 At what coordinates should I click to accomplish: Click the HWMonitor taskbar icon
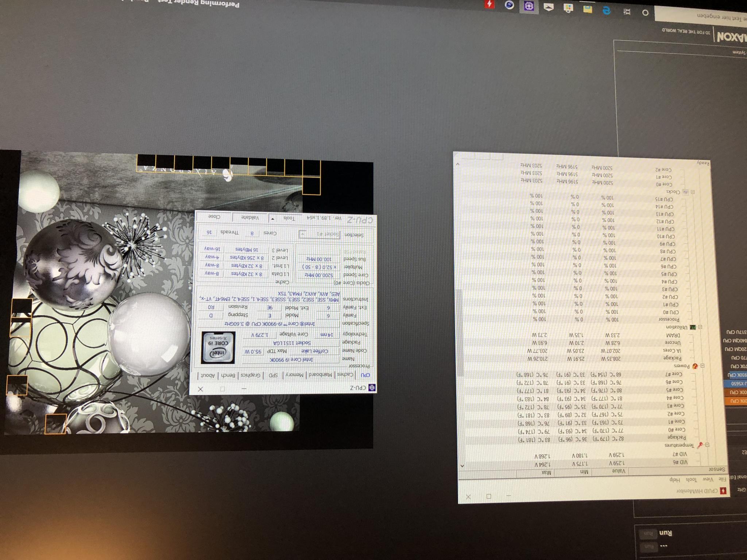click(x=489, y=5)
